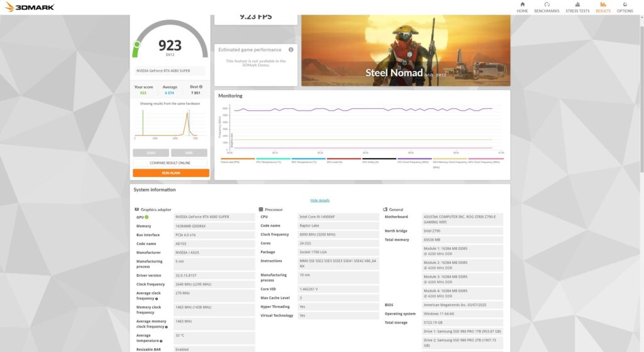Click the 923 score number
Screen dimensions: 644x352
pyautogui.click(x=170, y=45)
